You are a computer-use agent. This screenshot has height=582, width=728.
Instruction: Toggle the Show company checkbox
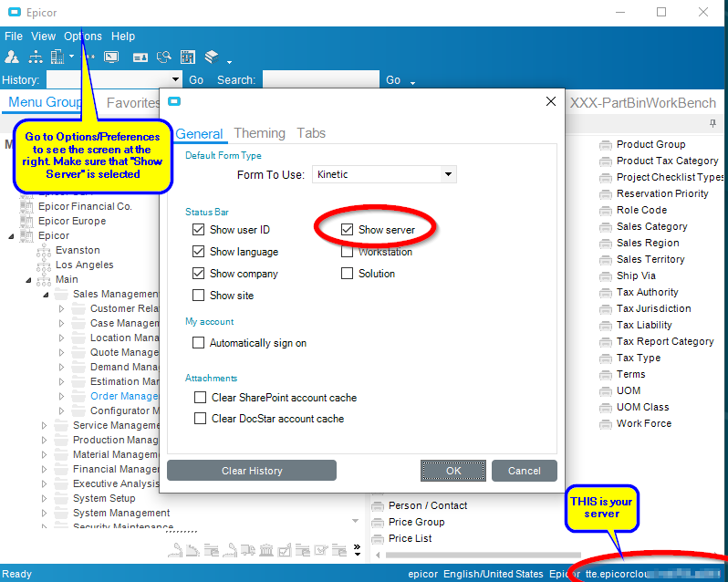pyautogui.click(x=198, y=274)
